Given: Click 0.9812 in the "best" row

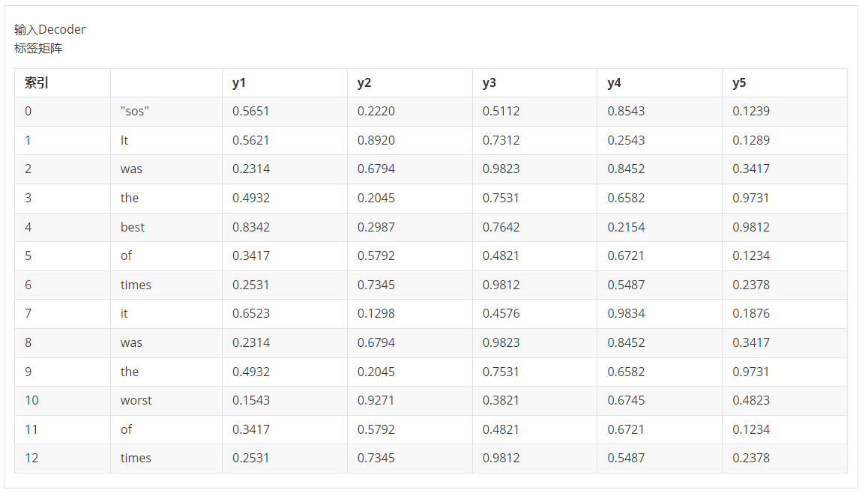Looking at the screenshot, I should point(751,227).
